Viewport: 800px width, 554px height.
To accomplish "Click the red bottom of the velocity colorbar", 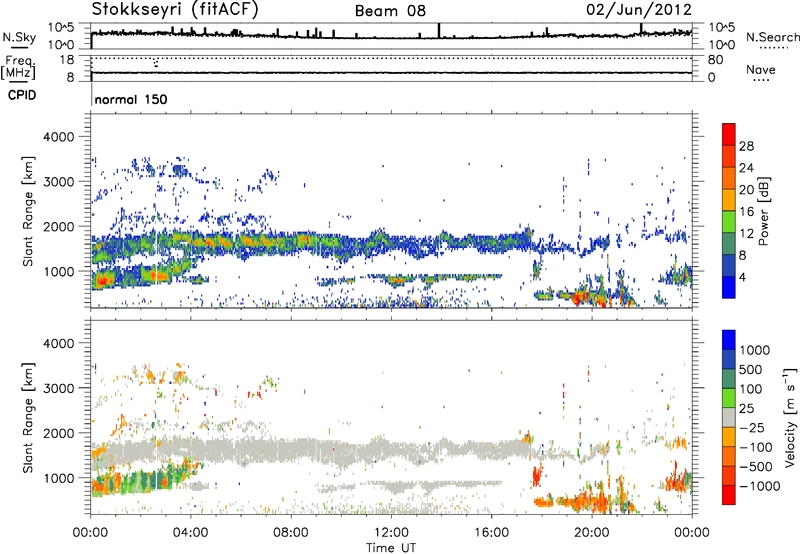I will pos(729,495).
